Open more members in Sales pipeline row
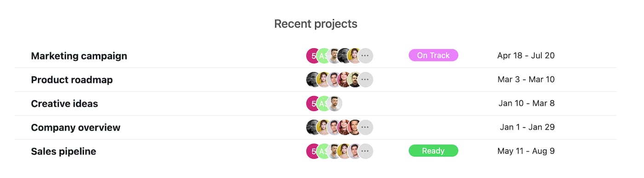This screenshot has height=178, width=644. point(365,151)
